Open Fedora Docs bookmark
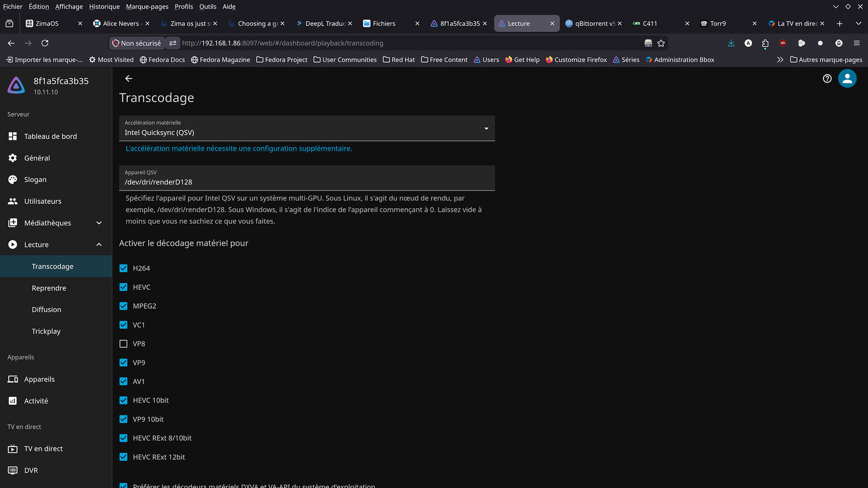Viewport: 868px width, 488px height. [x=162, y=60]
